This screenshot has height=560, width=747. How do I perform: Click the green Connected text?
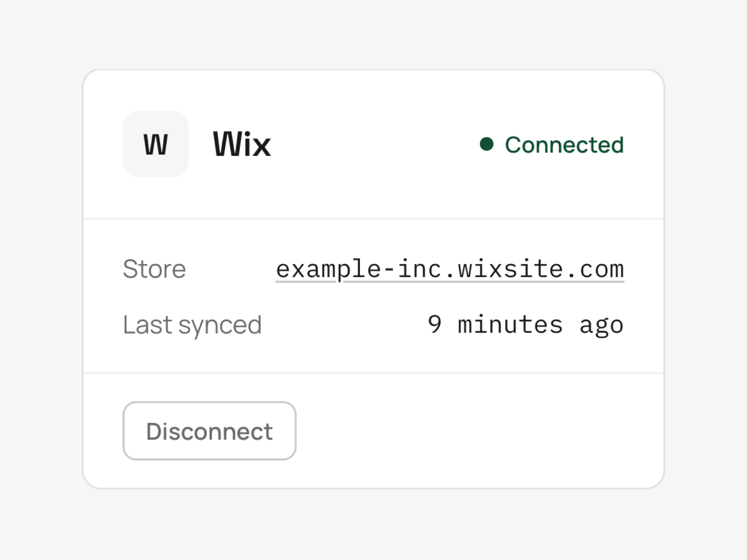tap(564, 144)
